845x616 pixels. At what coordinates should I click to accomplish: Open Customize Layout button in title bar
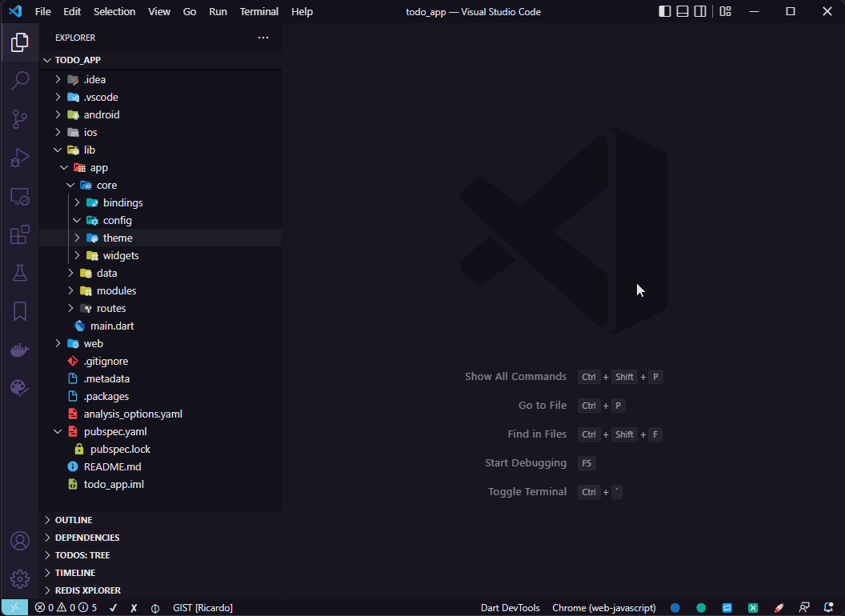pyautogui.click(x=725, y=11)
